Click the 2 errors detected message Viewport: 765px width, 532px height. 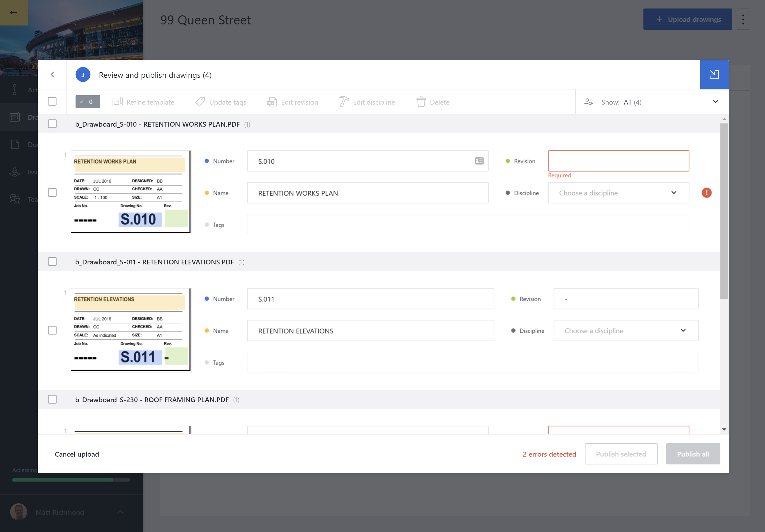(x=549, y=454)
